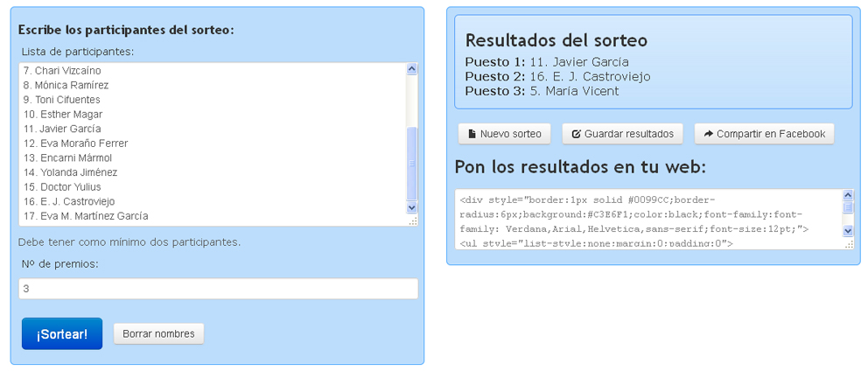Click the edit icon on Guardar resultados
This screenshot has width=868, height=378.
(576, 134)
